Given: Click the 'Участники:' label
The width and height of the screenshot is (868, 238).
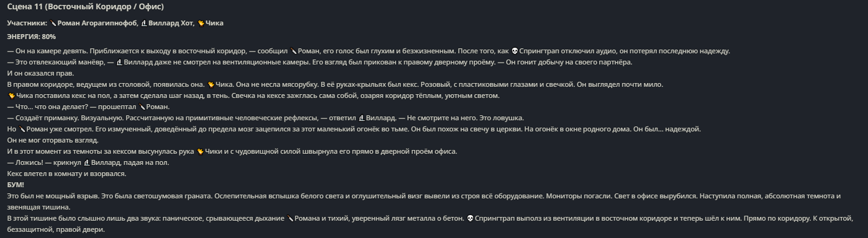Looking at the screenshot, I should (27, 24).
